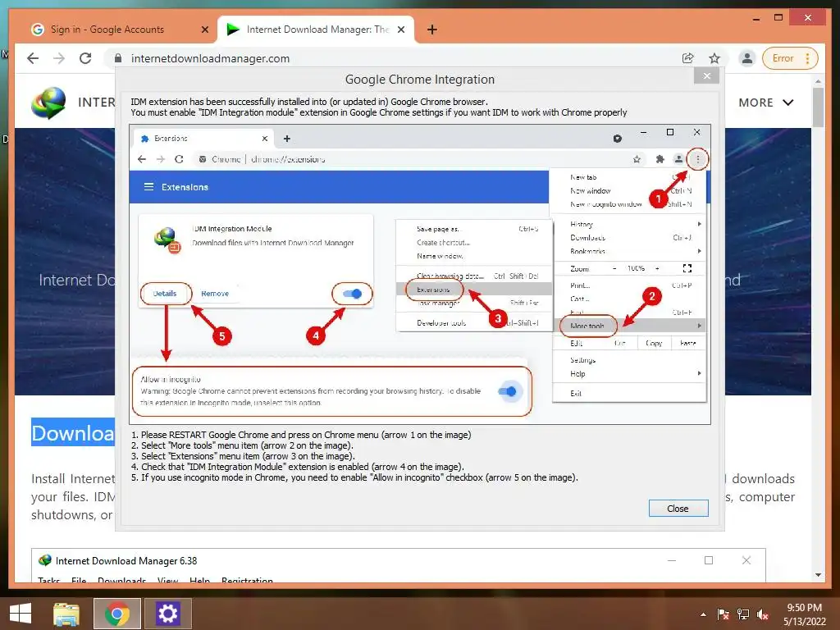840x630 pixels.
Task: Click the vertical scrollbar thumb
Action: 818,107
